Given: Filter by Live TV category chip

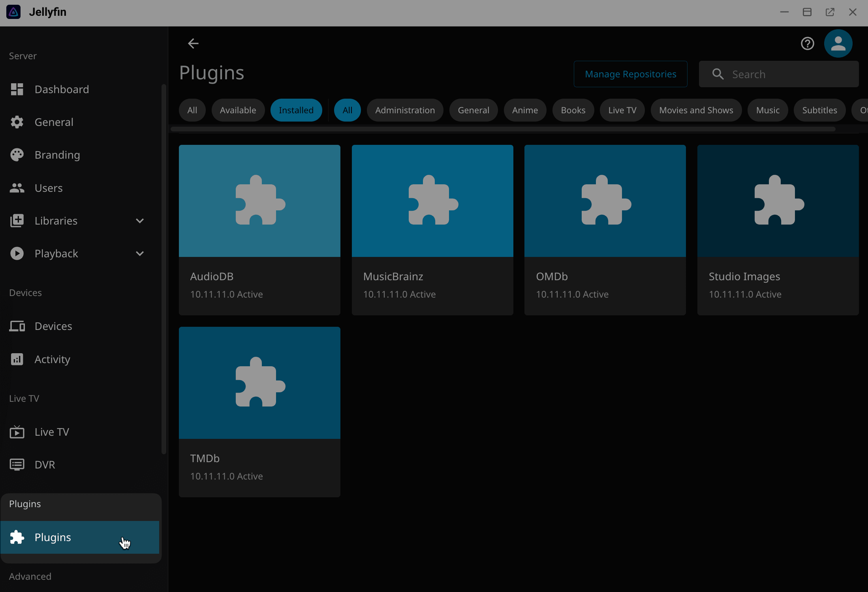Looking at the screenshot, I should pyautogui.click(x=622, y=110).
